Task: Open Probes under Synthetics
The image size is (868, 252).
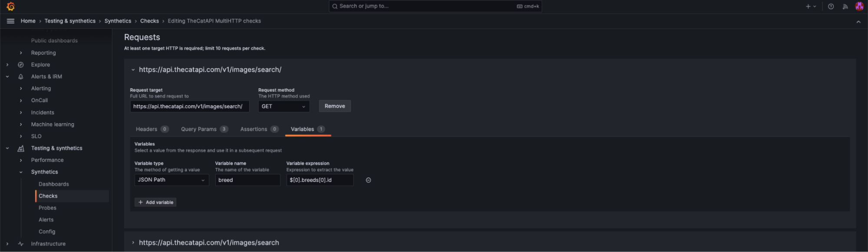Action: (x=47, y=208)
